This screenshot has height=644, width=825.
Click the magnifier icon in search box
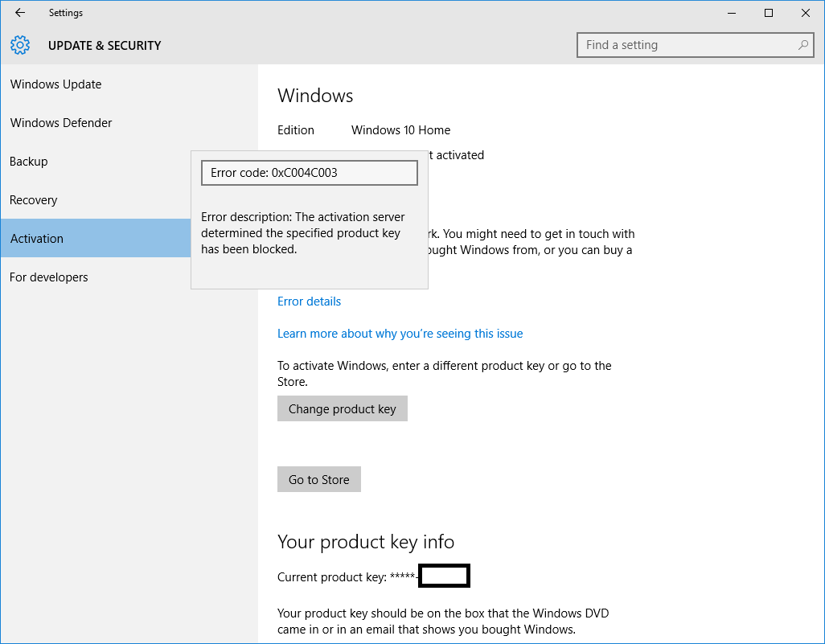click(802, 45)
